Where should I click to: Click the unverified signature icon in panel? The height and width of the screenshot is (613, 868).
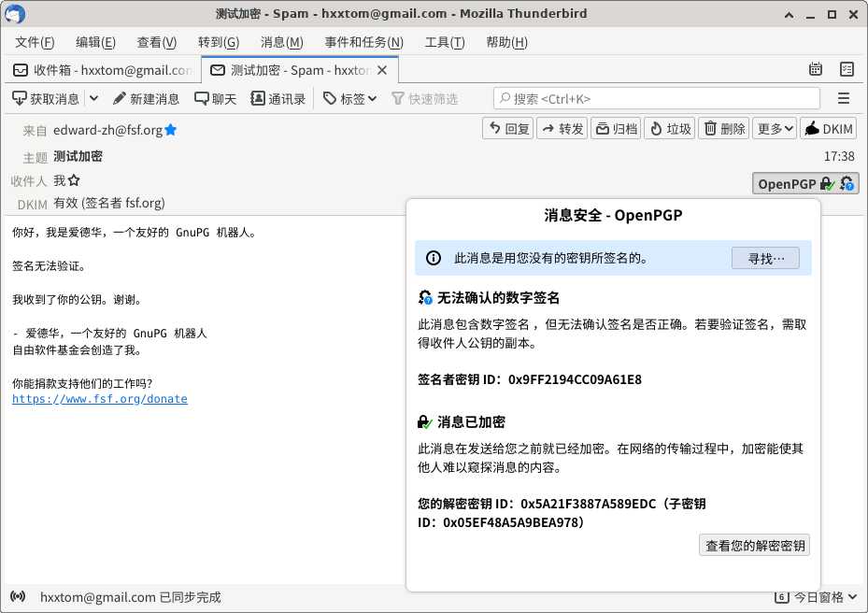point(425,297)
